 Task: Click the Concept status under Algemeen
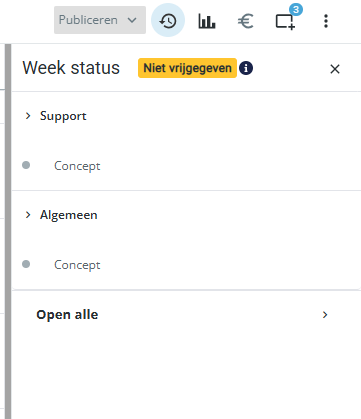point(77,265)
